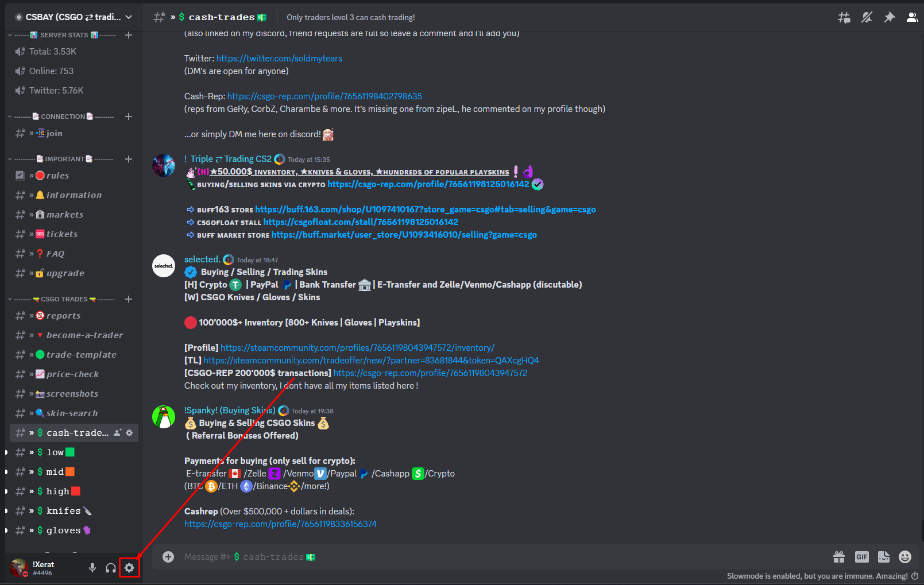Open the buff.163.com shop link

pyautogui.click(x=426, y=210)
